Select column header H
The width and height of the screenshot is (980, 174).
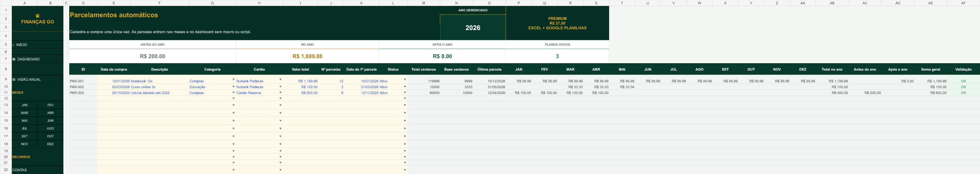(x=259, y=3)
